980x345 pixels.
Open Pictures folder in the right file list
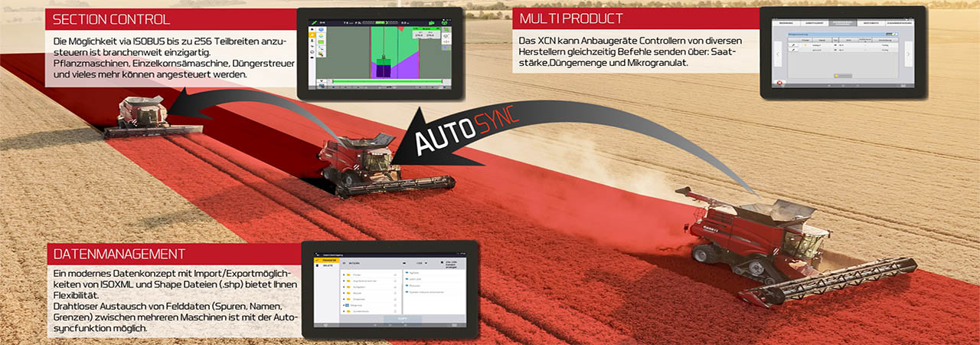[x=414, y=286]
